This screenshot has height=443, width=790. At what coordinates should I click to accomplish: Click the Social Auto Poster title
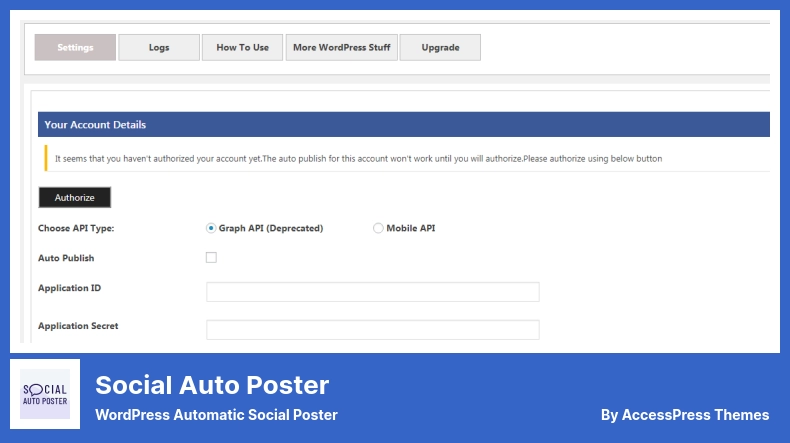[x=212, y=385]
